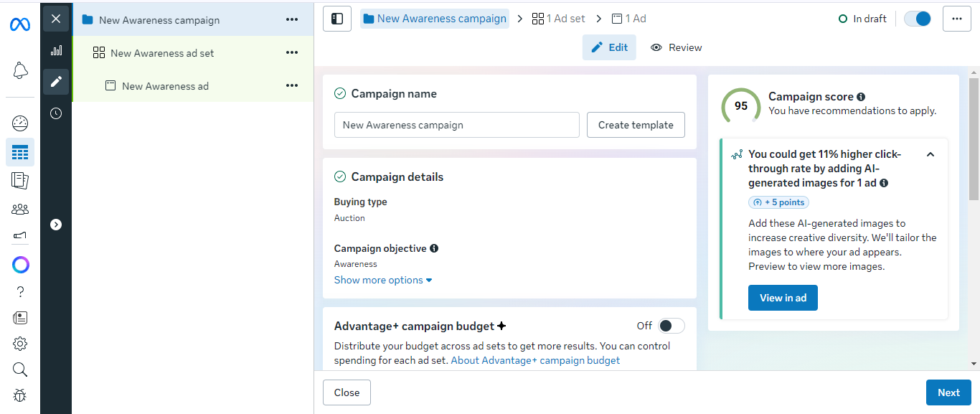
Task: Select 1 Ad set in breadcrumb
Action: pos(559,19)
